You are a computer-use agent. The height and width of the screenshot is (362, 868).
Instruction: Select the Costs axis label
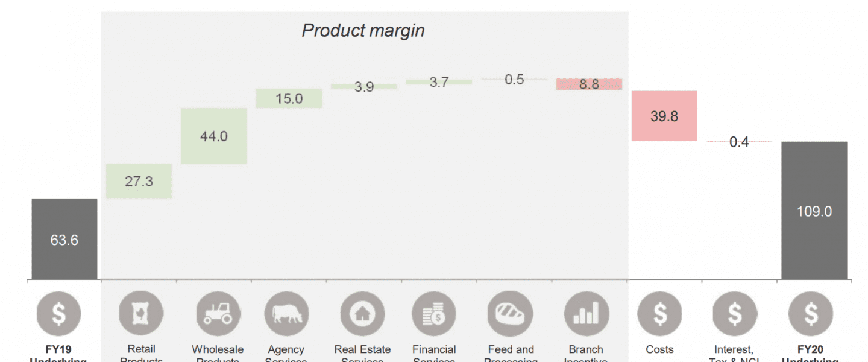[659, 349]
